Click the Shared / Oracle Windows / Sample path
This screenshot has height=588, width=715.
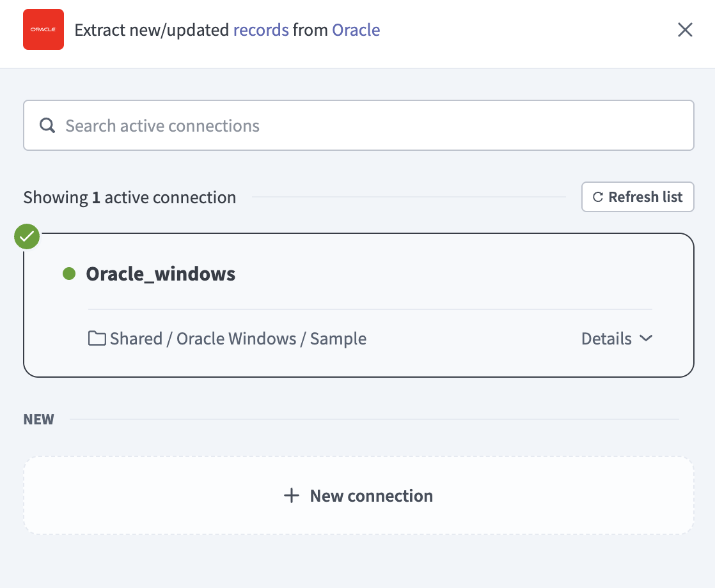coord(239,338)
